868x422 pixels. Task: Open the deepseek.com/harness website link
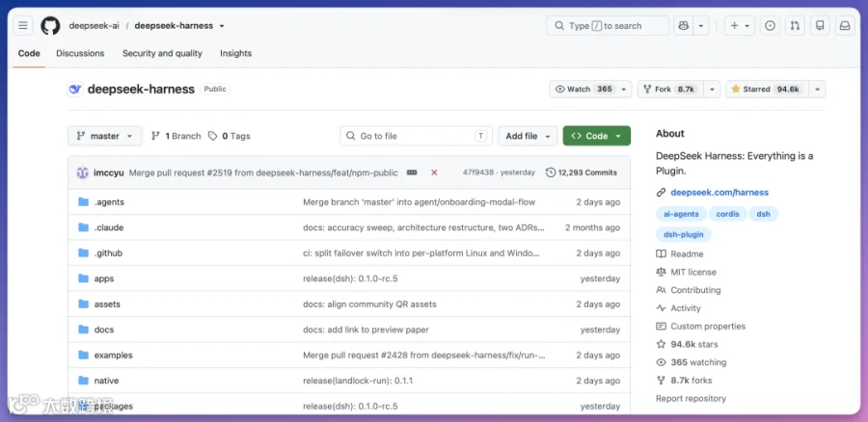(x=719, y=193)
